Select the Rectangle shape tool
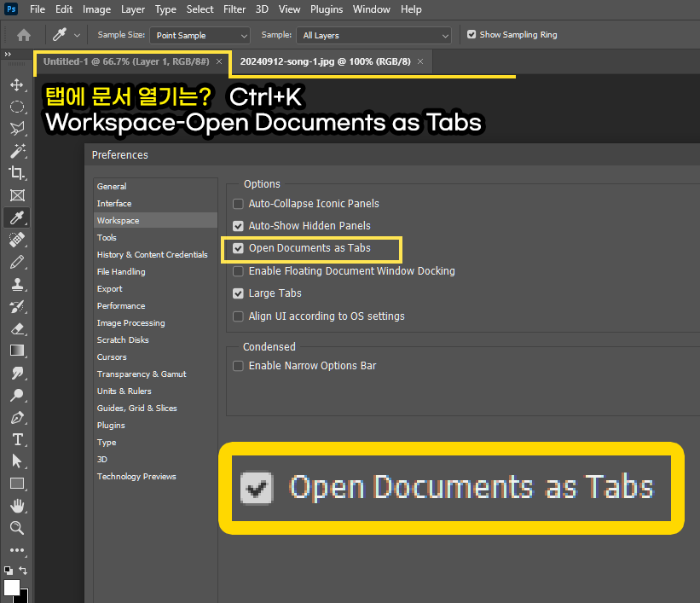The width and height of the screenshot is (700, 603). [17, 484]
